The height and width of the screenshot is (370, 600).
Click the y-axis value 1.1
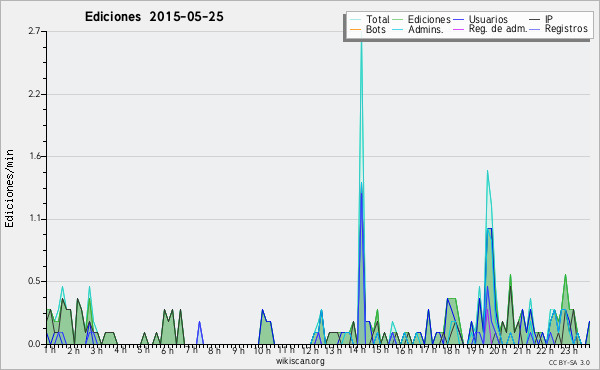[x=34, y=219]
